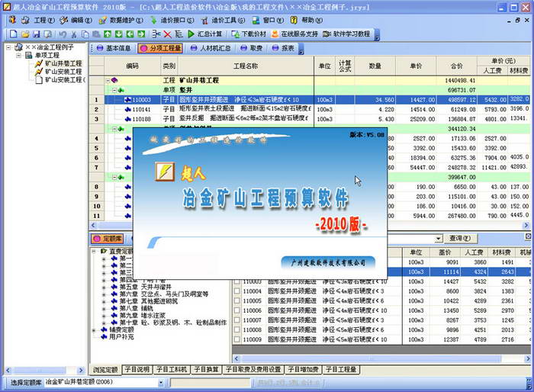The image size is (534, 392).
Task: Select row 110188 竖井反掘
Action: [x=310, y=119]
